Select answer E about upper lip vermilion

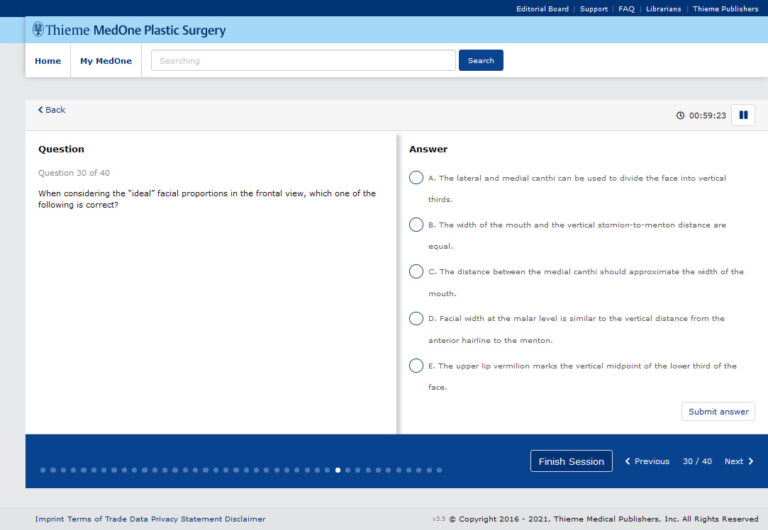click(x=416, y=366)
